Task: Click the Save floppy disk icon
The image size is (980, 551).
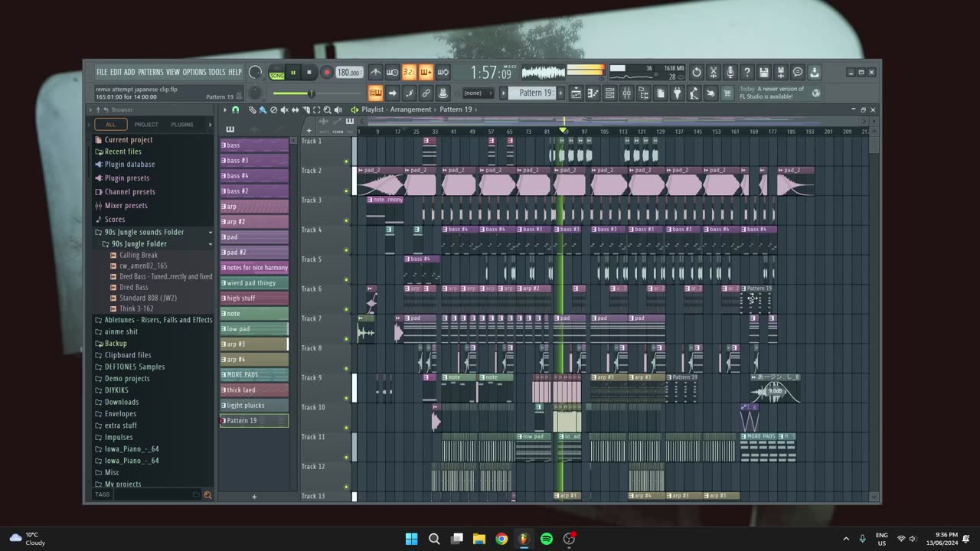Action: [x=764, y=73]
